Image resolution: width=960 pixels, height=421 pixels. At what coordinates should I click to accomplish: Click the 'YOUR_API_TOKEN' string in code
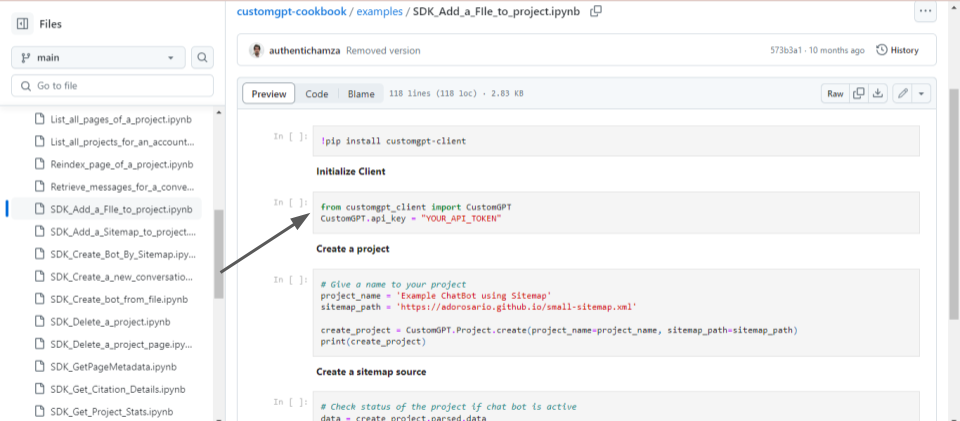pyautogui.click(x=459, y=218)
